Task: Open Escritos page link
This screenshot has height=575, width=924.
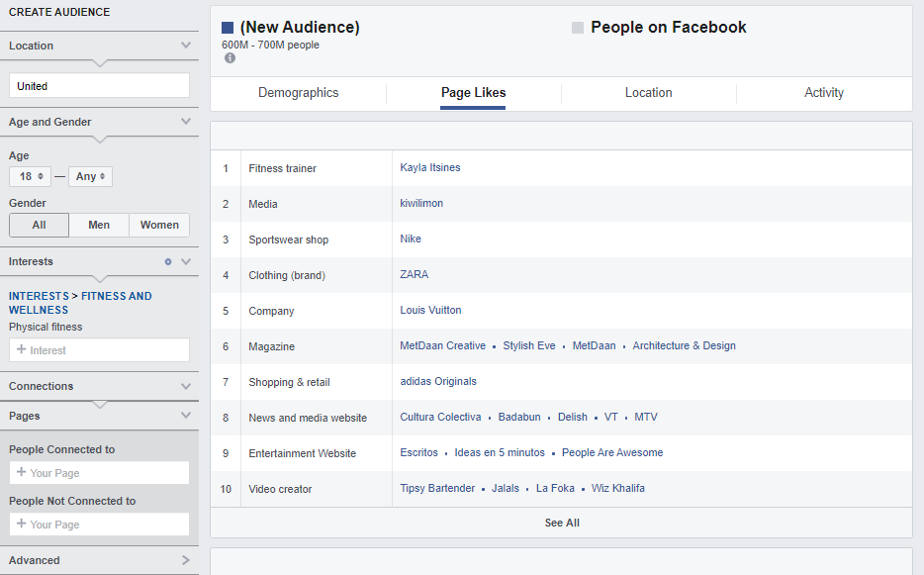Action: 419,452
